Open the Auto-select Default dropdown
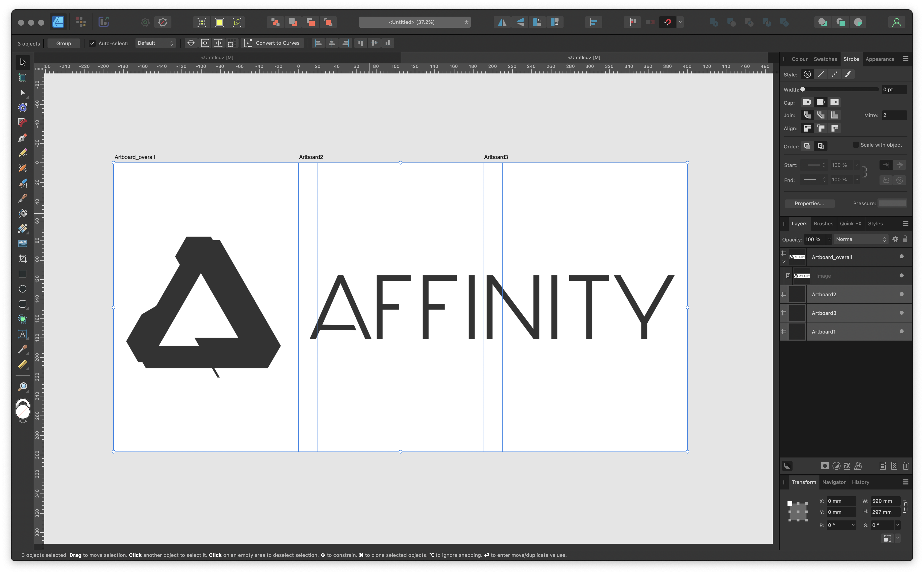 [x=155, y=43]
